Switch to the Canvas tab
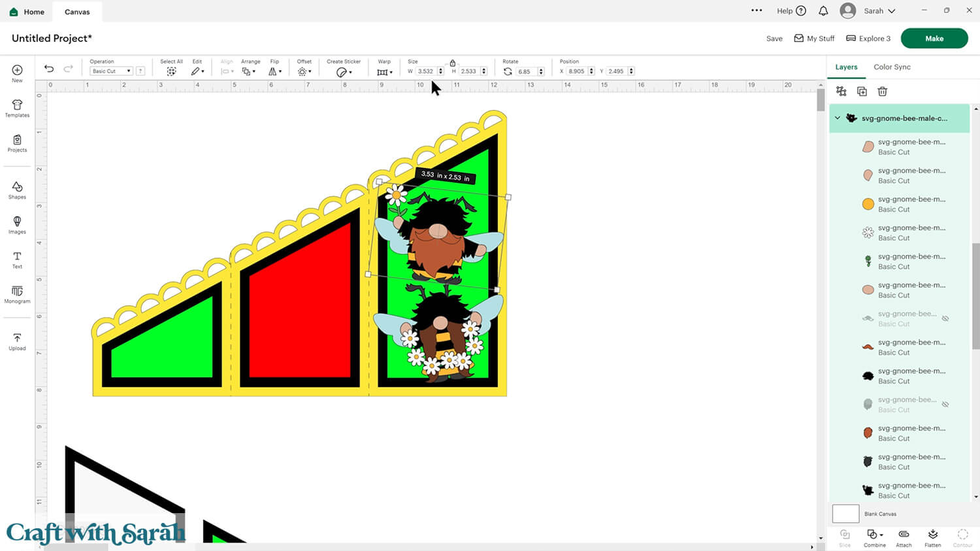Viewport: 980px width, 551px height. [x=77, y=12]
